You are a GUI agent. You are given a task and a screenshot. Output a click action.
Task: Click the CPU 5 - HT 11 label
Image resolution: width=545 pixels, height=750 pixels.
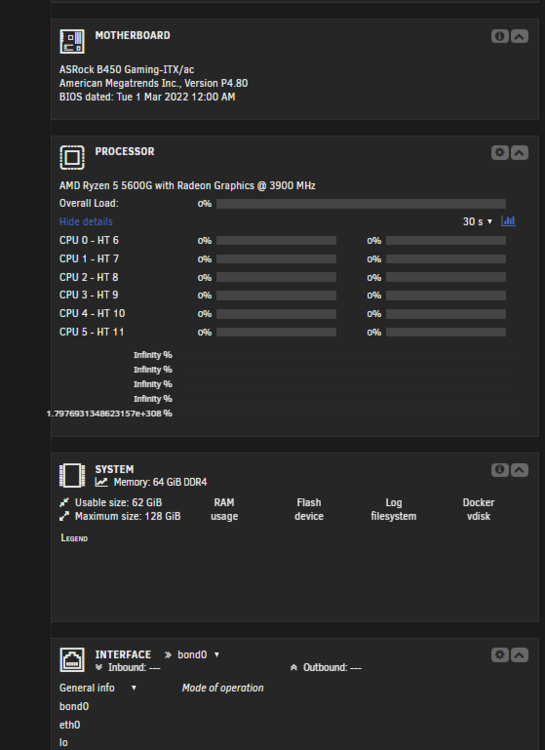point(92,332)
